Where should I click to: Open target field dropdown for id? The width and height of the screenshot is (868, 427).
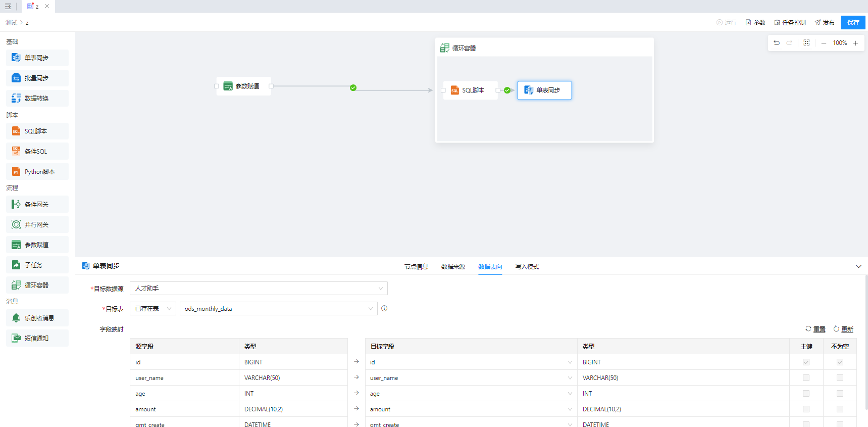click(471, 362)
